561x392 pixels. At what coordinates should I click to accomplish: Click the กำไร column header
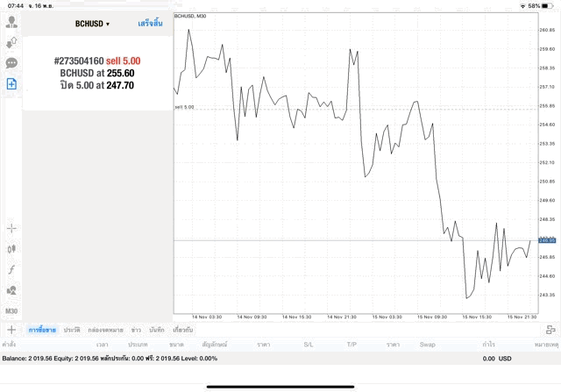(x=488, y=345)
